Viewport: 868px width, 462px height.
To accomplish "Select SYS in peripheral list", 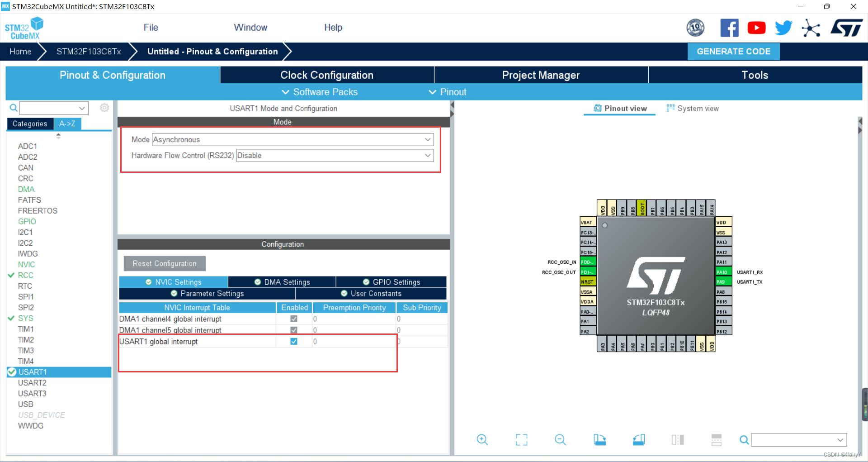I will 25,318.
